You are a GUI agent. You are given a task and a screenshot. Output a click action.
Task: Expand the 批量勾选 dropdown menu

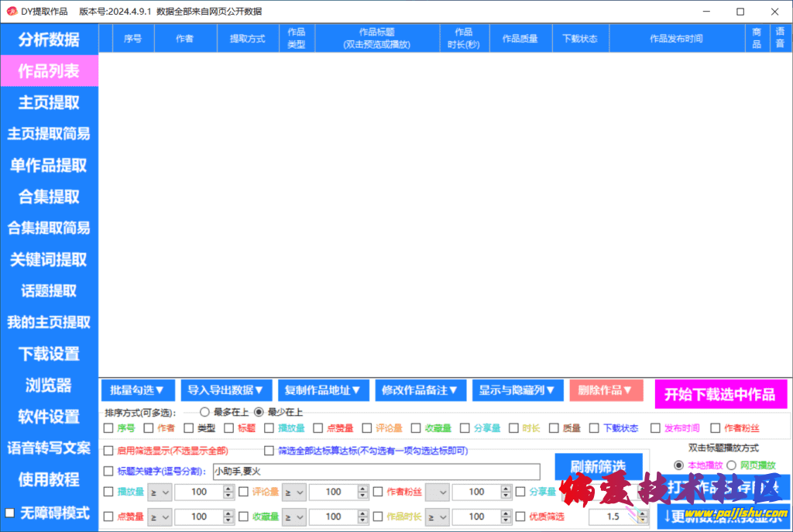137,390
